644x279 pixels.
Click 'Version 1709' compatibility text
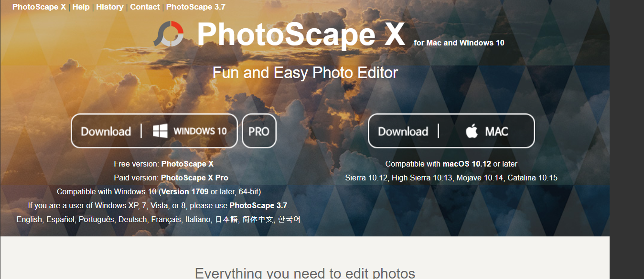[x=185, y=191]
